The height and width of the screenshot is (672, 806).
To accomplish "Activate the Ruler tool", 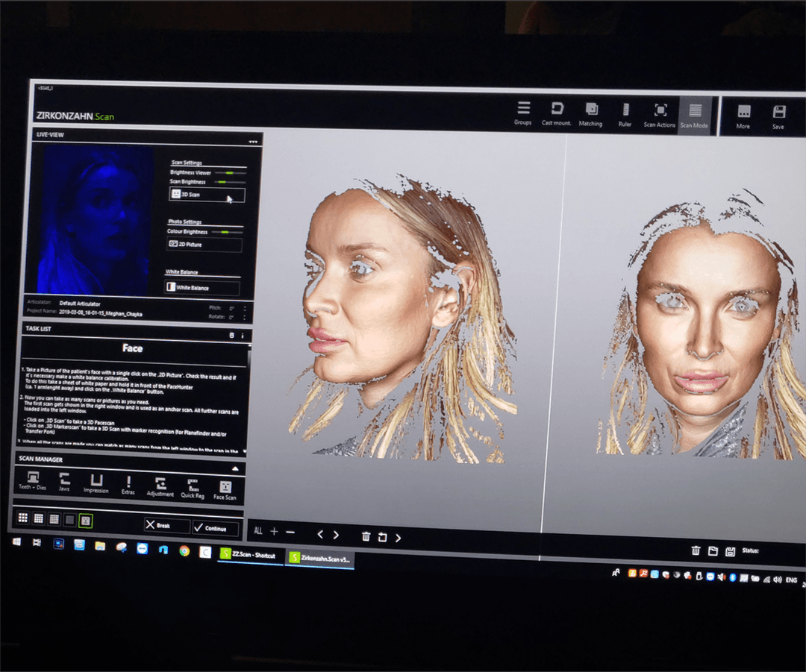I will coord(625,114).
